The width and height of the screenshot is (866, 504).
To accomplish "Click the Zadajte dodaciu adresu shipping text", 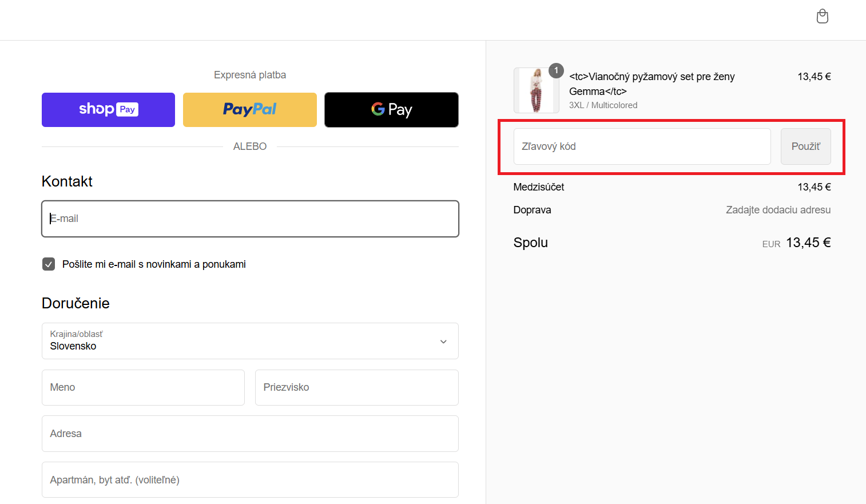I will pos(778,210).
